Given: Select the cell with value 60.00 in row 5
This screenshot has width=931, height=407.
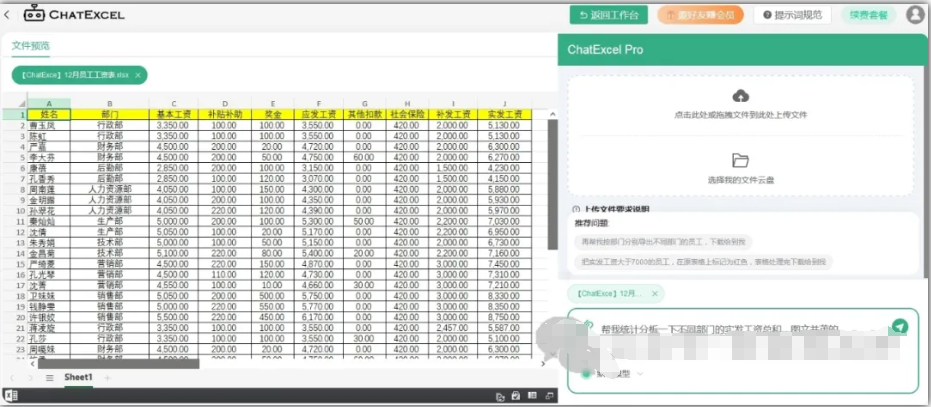Looking at the screenshot, I should 364,157.
